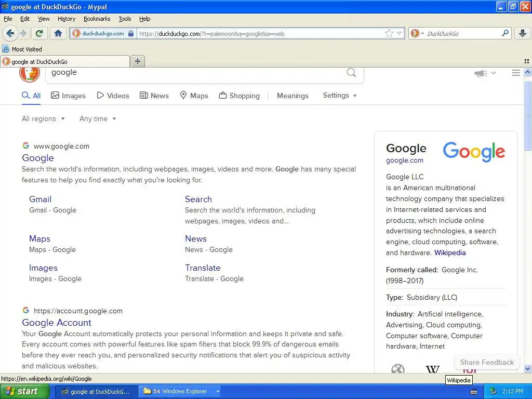Open the Wikipedia link in info panel

coord(450,253)
